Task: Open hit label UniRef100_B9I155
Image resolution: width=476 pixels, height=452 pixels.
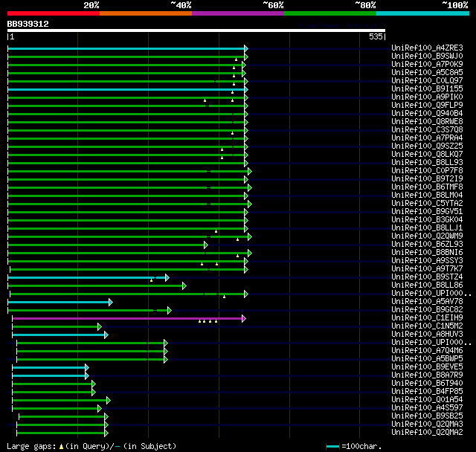Action: (427, 89)
